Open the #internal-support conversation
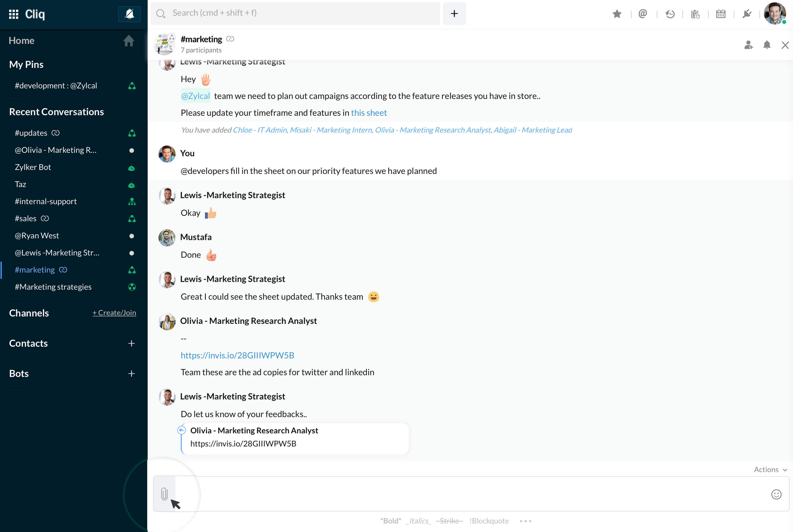 tap(46, 201)
